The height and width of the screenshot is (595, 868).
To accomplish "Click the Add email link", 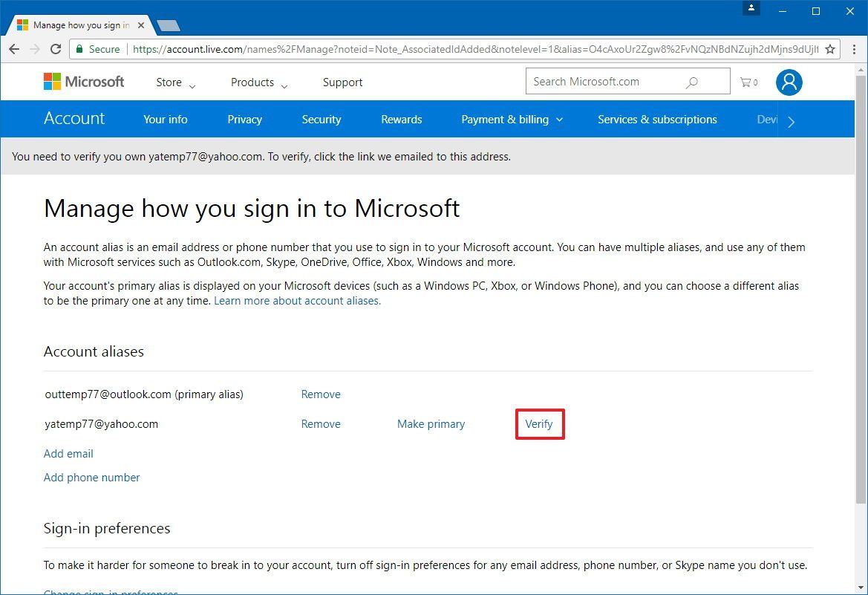I will 68,454.
